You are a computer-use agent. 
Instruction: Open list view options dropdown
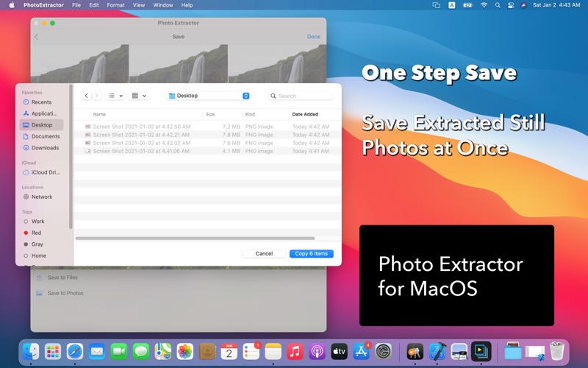click(115, 96)
